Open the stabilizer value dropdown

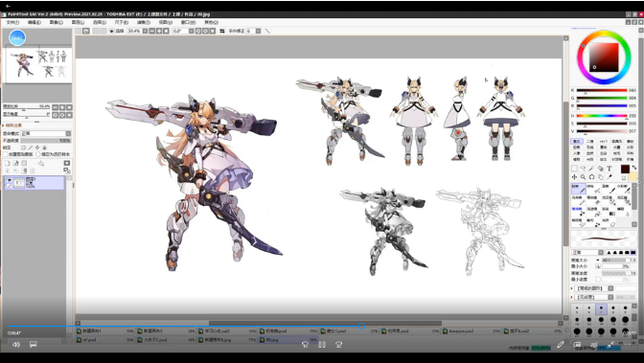point(258,31)
